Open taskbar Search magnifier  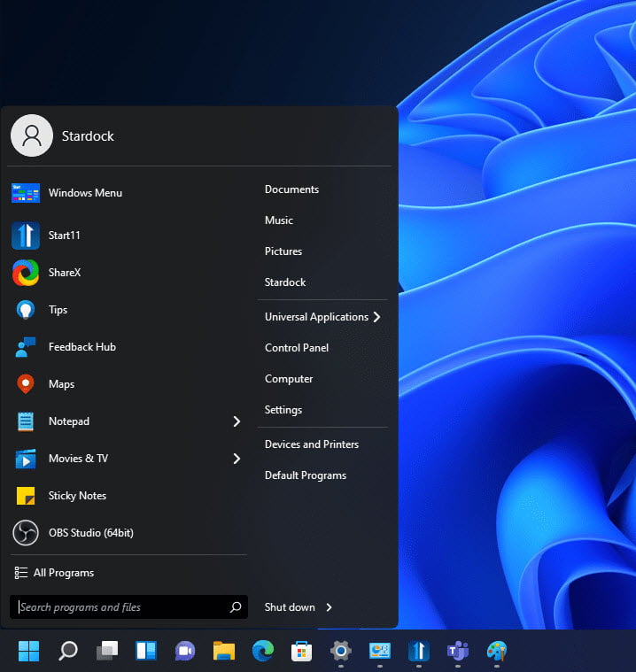pyautogui.click(x=67, y=651)
